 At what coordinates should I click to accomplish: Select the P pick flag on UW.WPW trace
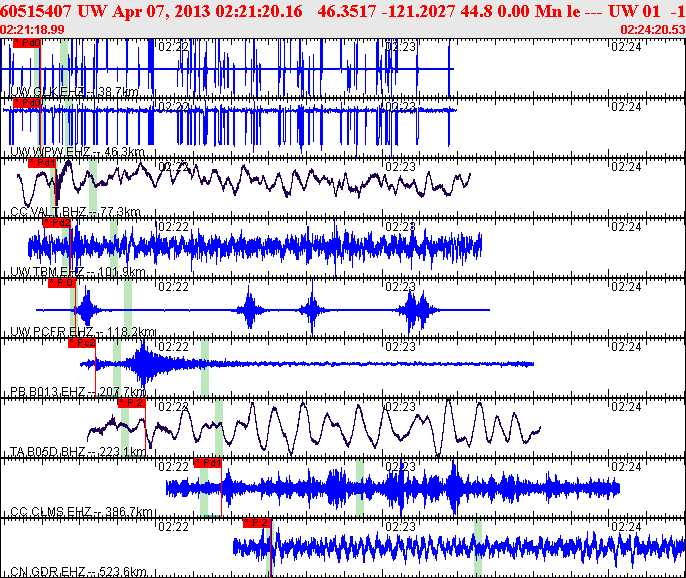click(x=27, y=102)
